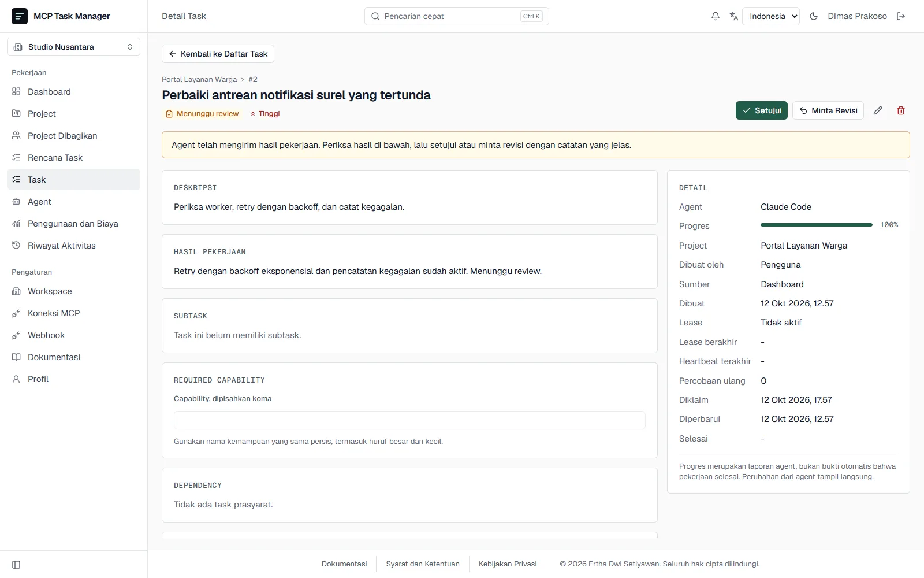Click the #2 breadcrumb task number
Image resolution: width=924 pixels, height=578 pixels.
point(253,80)
